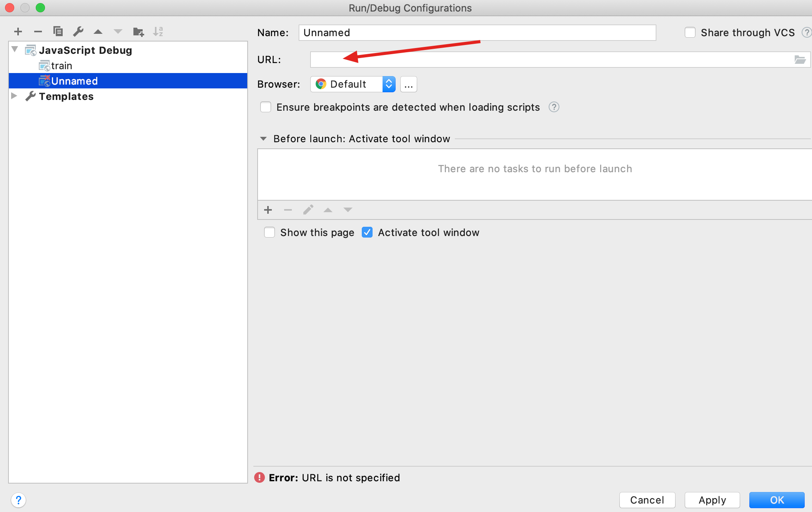The image size is (812, 512).
Task: Click the Add New Configuration plus icon
Action: coord(18,32)
